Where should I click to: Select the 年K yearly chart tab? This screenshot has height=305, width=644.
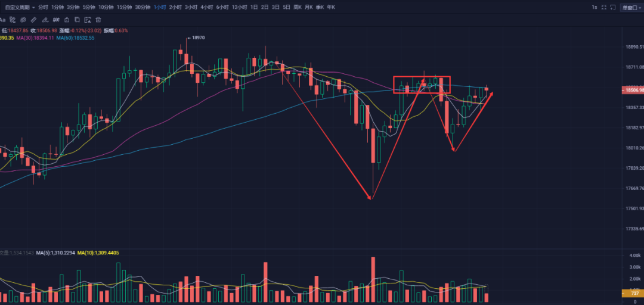click(x=330, y=7)
